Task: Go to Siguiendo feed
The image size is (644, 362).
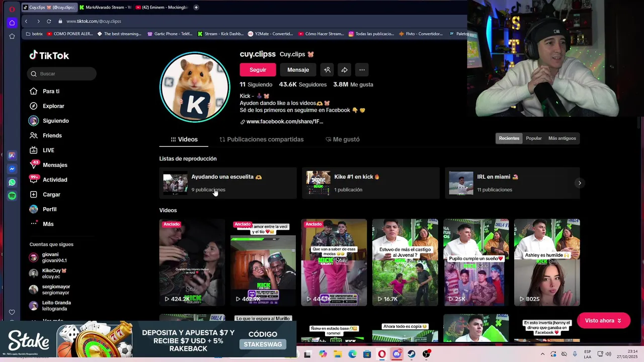Action: pos(55,121)
